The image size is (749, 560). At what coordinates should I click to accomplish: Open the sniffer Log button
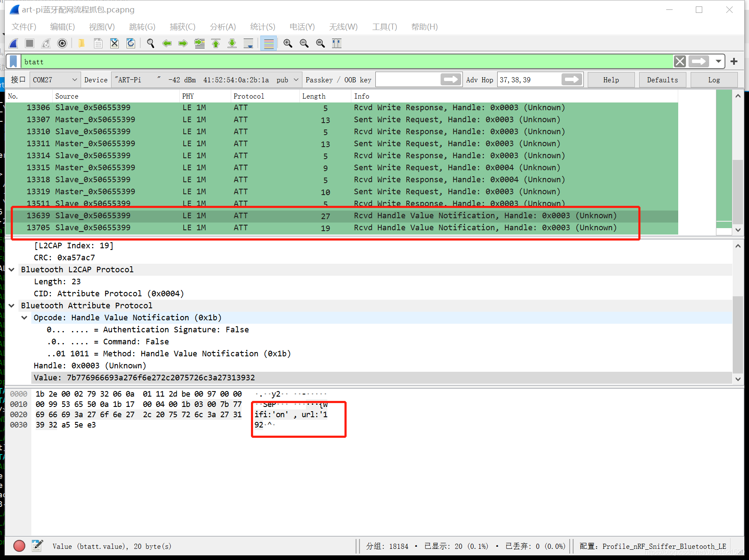click(x=714, y=80)
